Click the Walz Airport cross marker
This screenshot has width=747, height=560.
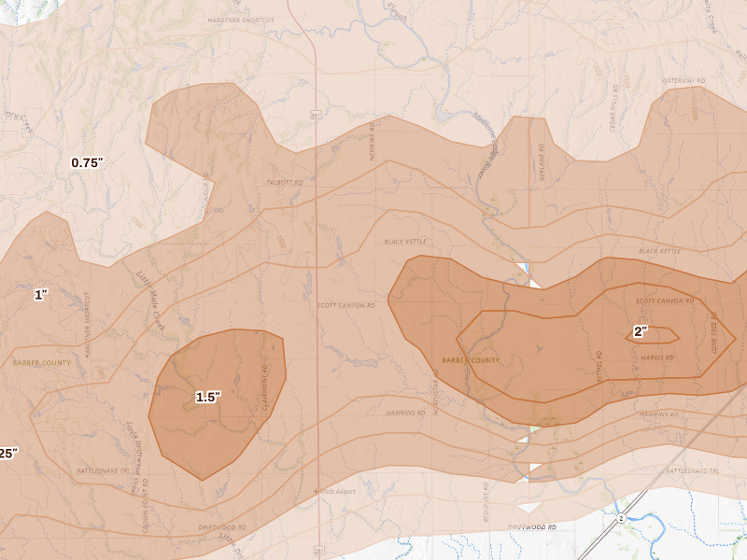[316, 491]
